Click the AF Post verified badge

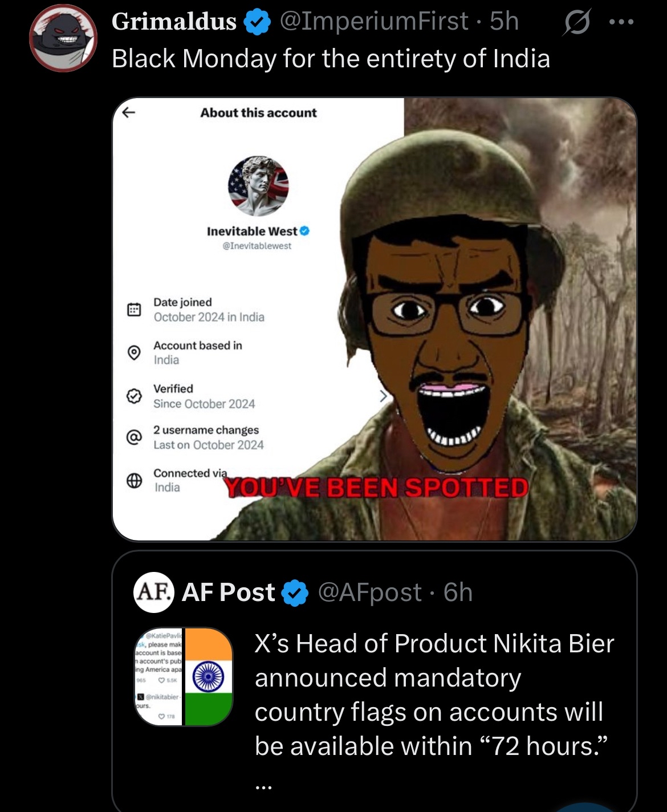(x=295, y=593)
